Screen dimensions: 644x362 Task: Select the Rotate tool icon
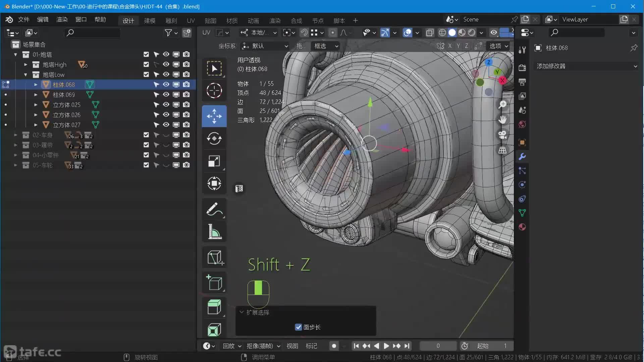tap(214, 138)
